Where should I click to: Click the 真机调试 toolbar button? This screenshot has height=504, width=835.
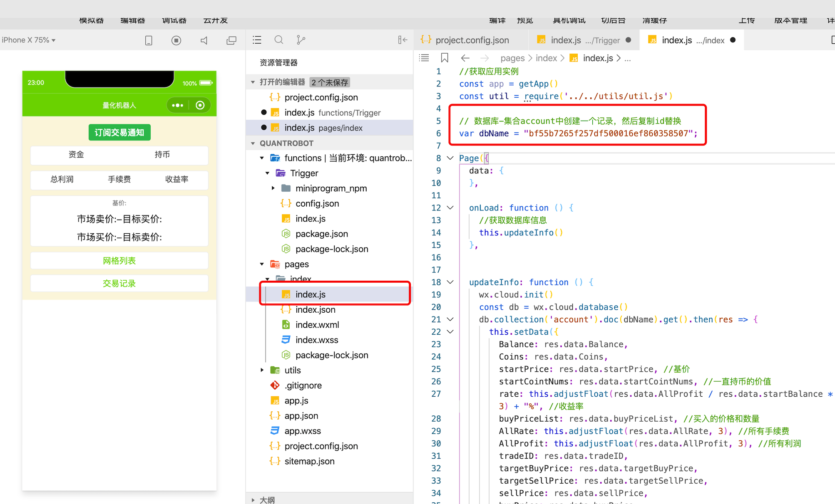569,20
